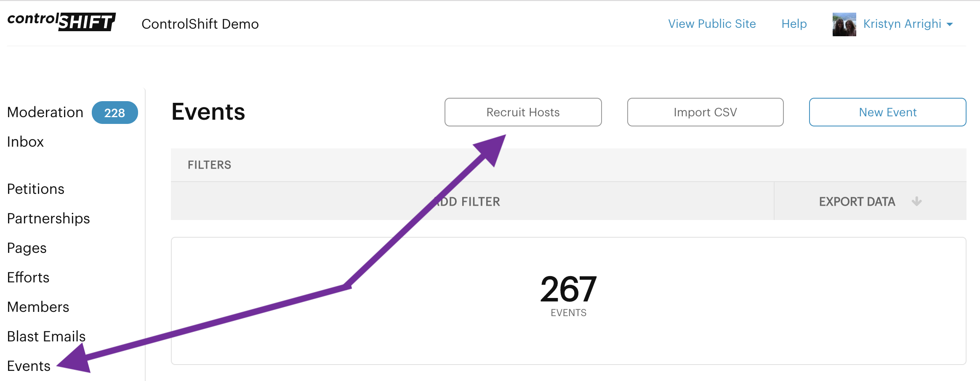Click the 228 moderation count badge
The height and width of the screenshot is (381, 980).
click(x=115, y=113)
